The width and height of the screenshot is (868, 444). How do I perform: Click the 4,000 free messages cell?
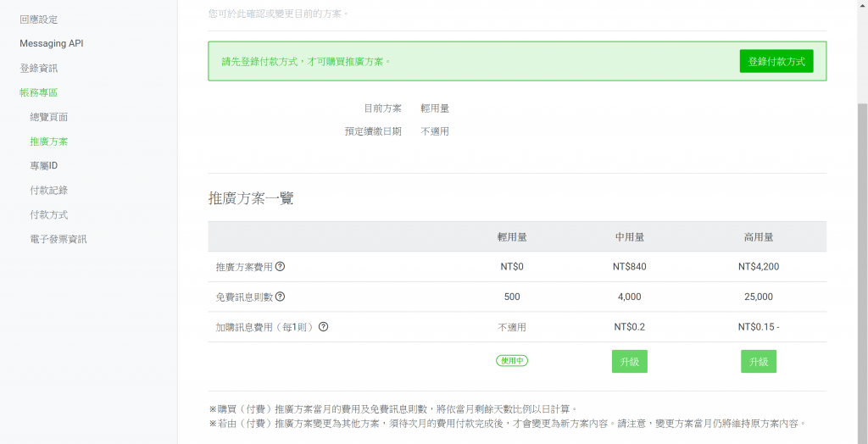click(630, 297)
